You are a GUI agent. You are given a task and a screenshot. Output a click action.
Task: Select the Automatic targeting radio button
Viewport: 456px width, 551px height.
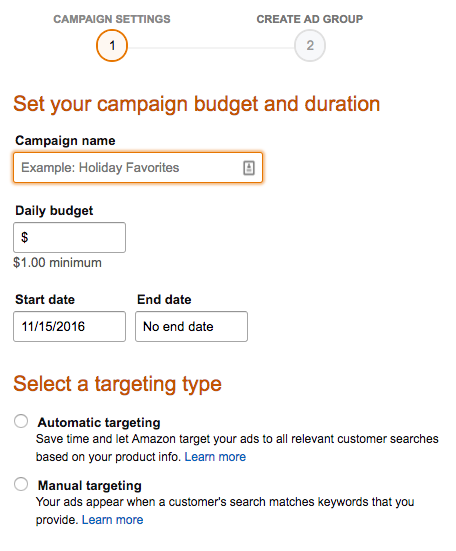click(21, 421)
